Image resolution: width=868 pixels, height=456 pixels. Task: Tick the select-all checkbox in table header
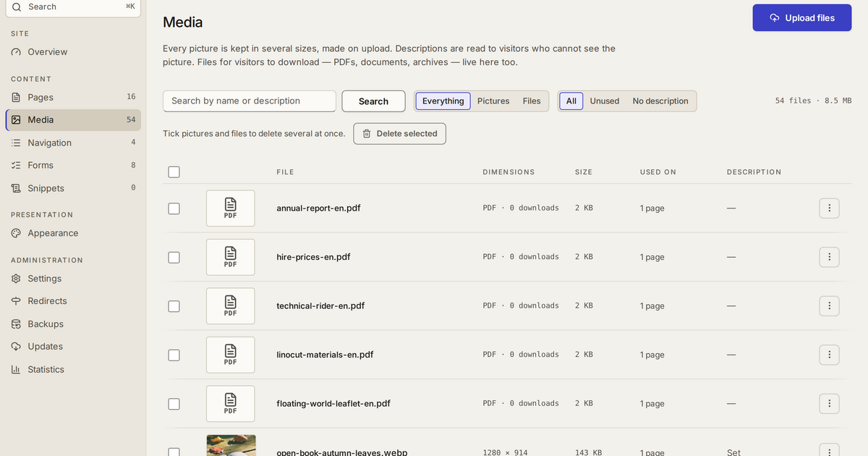pyautogui.click(x=174, y=172)
